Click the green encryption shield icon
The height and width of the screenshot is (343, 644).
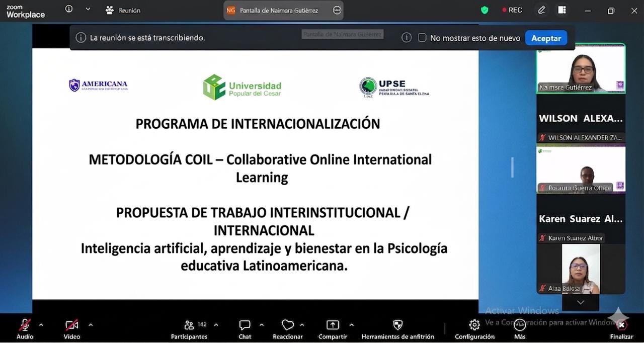click(x=485, y=10)
